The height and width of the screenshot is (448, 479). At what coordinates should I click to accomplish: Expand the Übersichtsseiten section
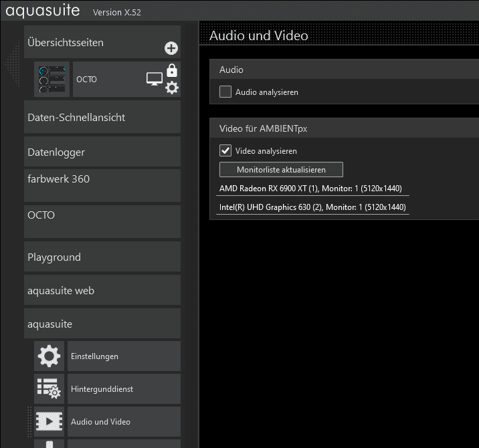pyautogui.click(x=102, y=42)
